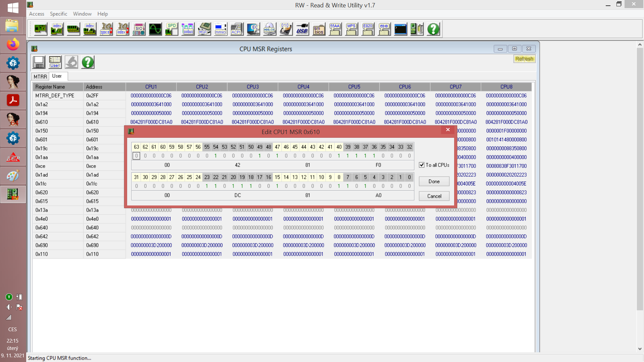Viewport: 644px width, 362px height.
Task: Open the IO index tool
Action: [x=123, y=29]
